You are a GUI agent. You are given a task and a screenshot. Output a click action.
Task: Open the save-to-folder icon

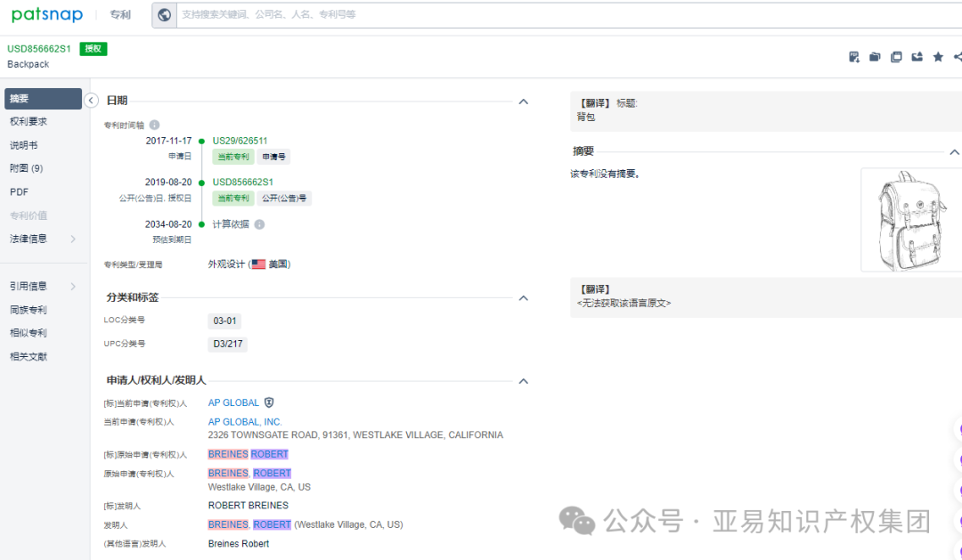point(875,56)
